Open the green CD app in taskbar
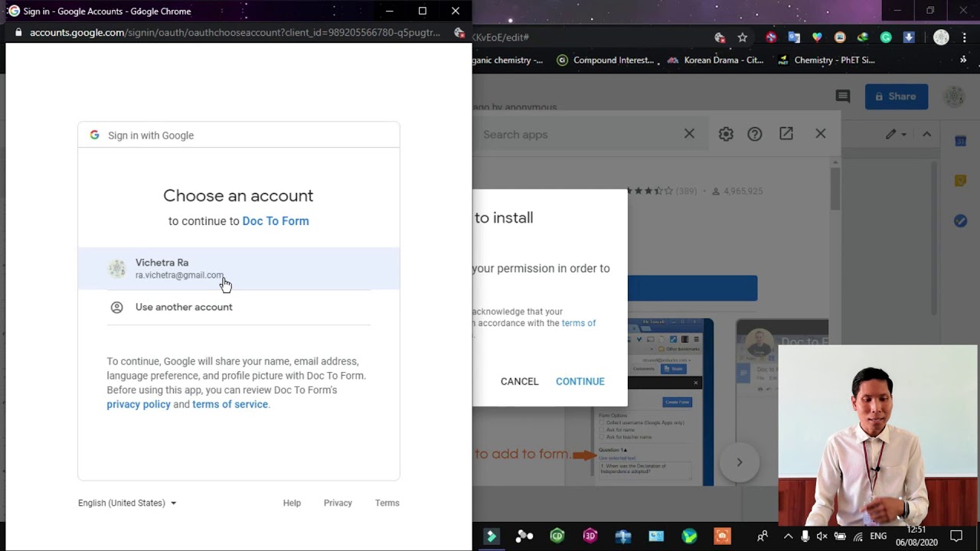980x551 pixels. tap(557, 536)
